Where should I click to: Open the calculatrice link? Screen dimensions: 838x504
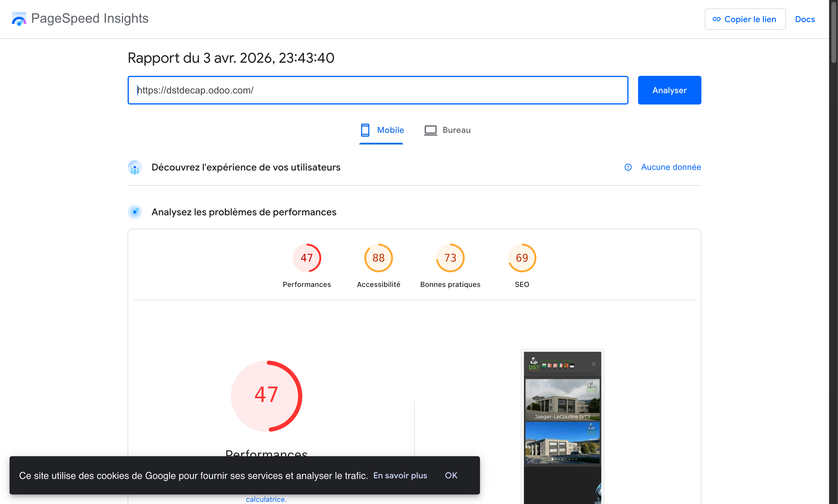266,499
